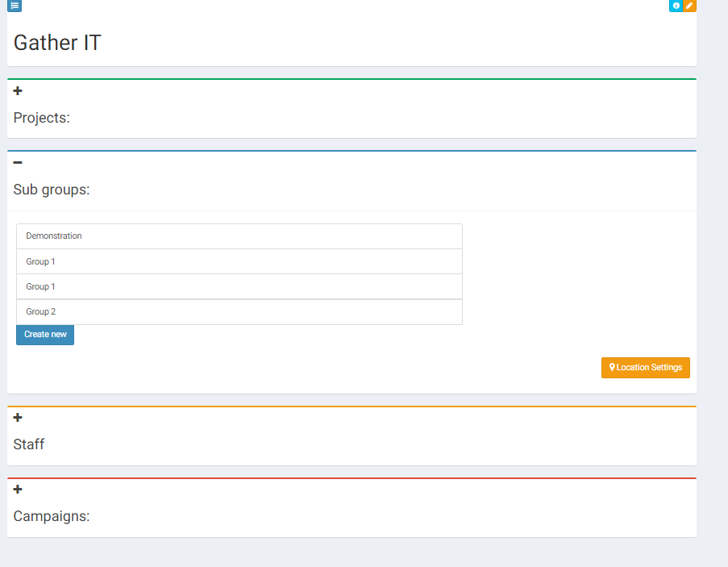Click the orange pencil edit icon
728x567 pixels.
689,6
